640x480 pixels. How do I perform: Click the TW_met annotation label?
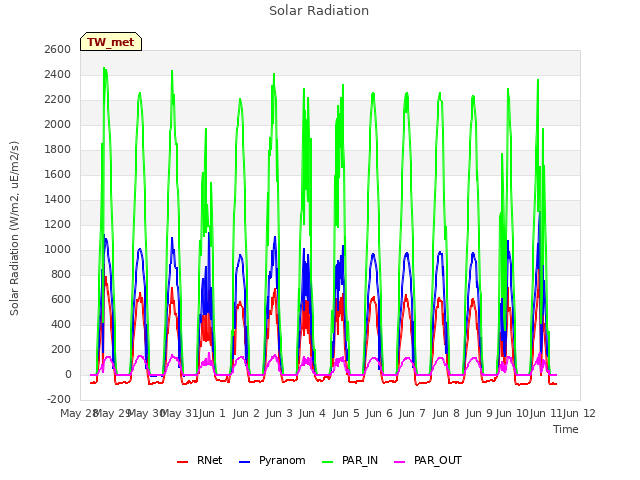coord(111,42)
